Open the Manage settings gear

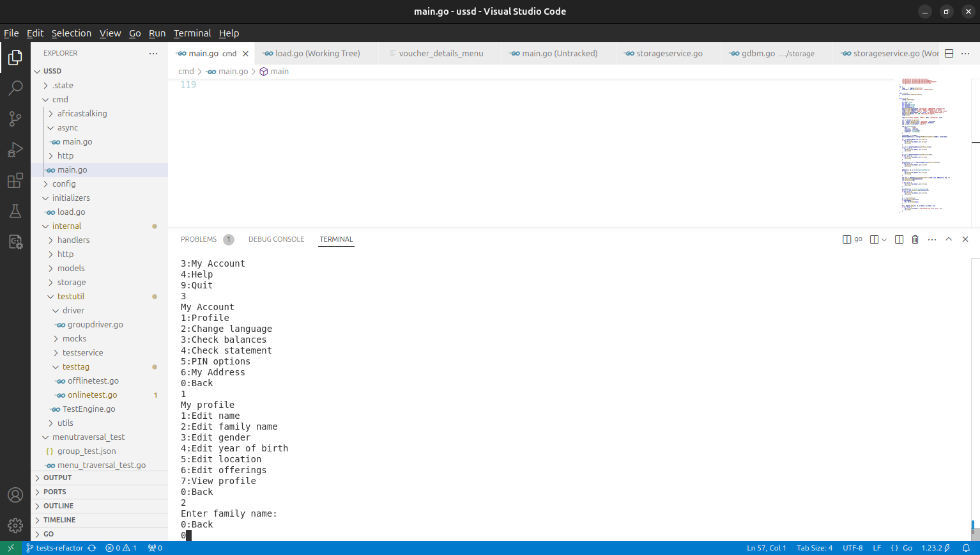coord(15,525)
